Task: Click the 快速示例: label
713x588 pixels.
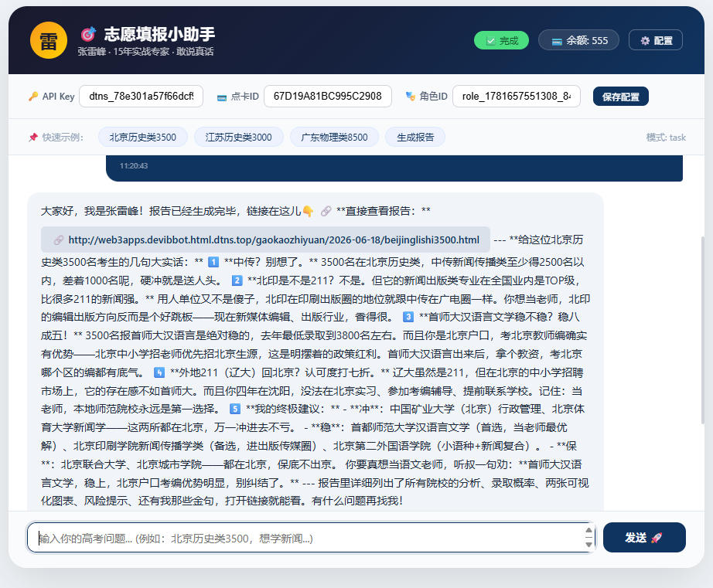Action: click(63, 138)
